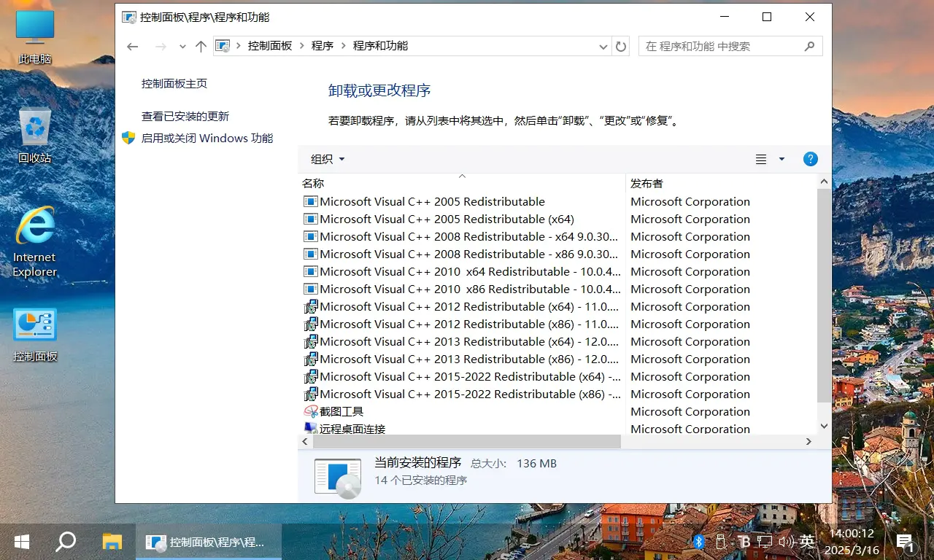The image size is (934, 560).
Task: Expand the chevron after 程序 breadcrumb
Action: 343,46
